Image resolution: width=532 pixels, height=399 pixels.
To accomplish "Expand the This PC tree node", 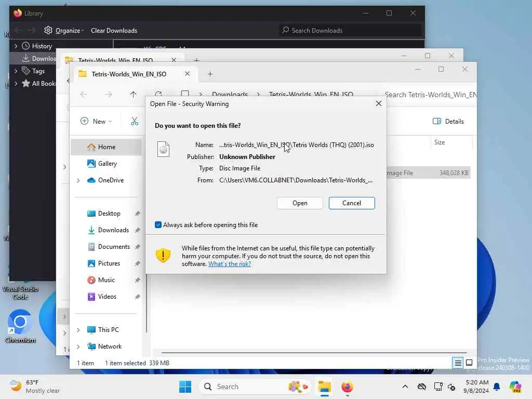I will click(78, 330).
